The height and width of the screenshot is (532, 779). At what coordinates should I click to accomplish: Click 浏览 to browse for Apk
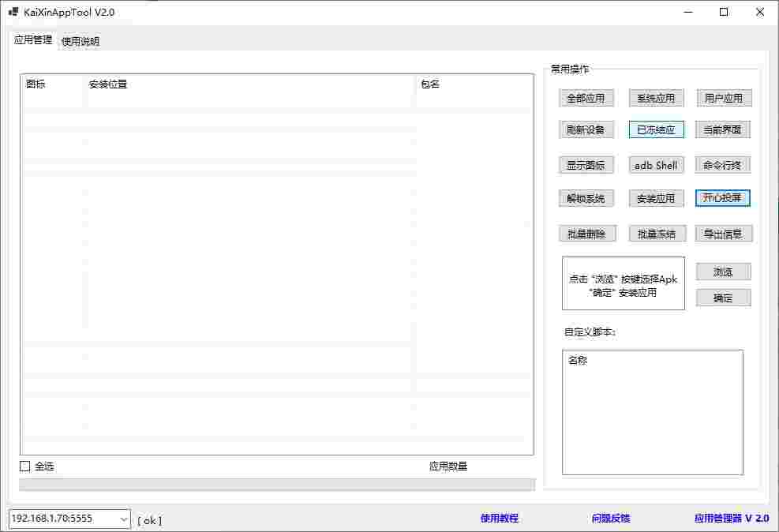click(x=723, y=272)
